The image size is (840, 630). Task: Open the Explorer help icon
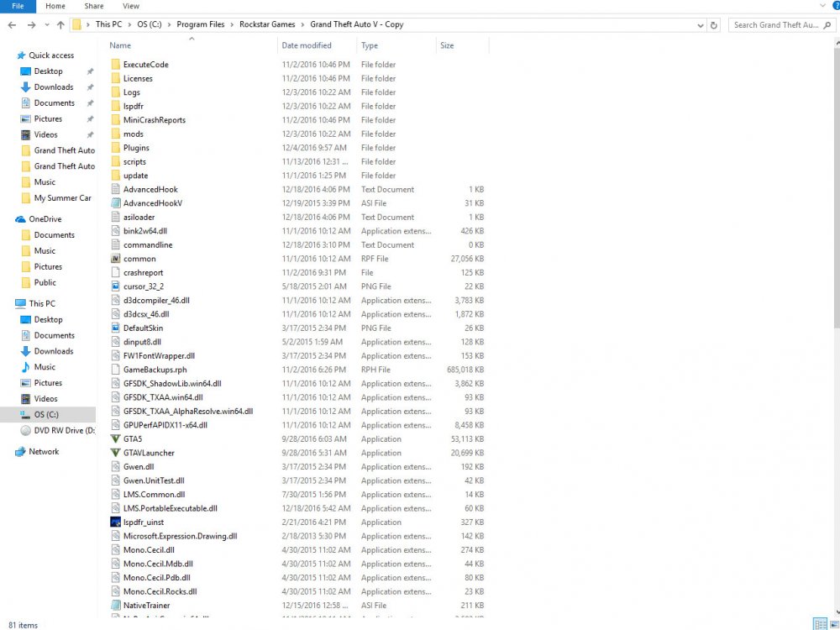pos(836,6)
